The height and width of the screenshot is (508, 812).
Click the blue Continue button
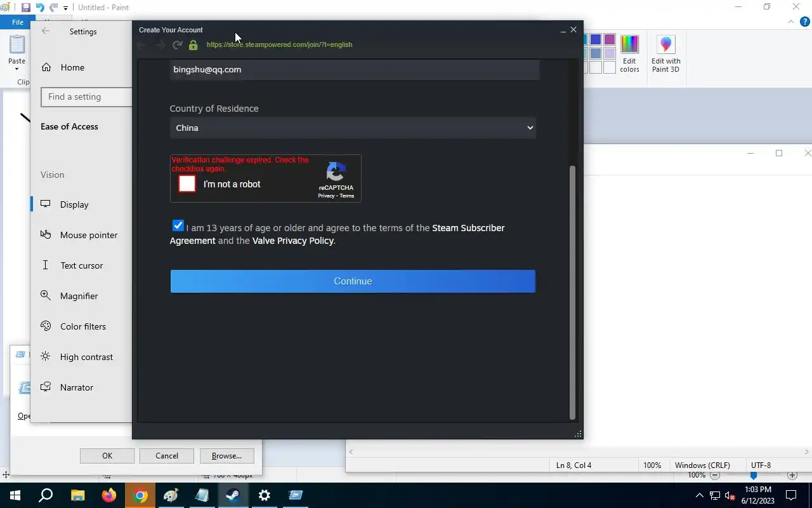[353, 281]
